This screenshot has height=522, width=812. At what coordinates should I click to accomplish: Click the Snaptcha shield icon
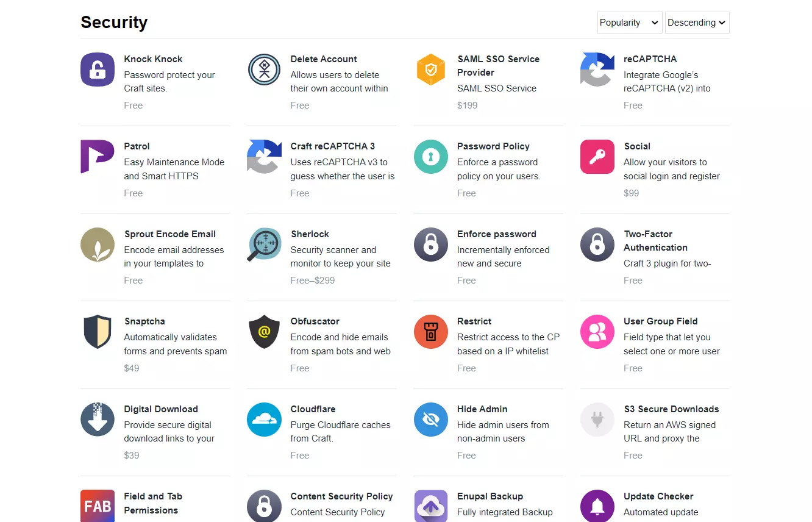[x=98, y=332]
